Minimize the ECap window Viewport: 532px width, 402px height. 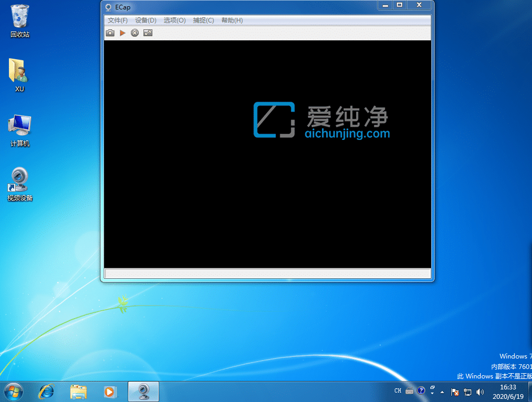[385, 5]
